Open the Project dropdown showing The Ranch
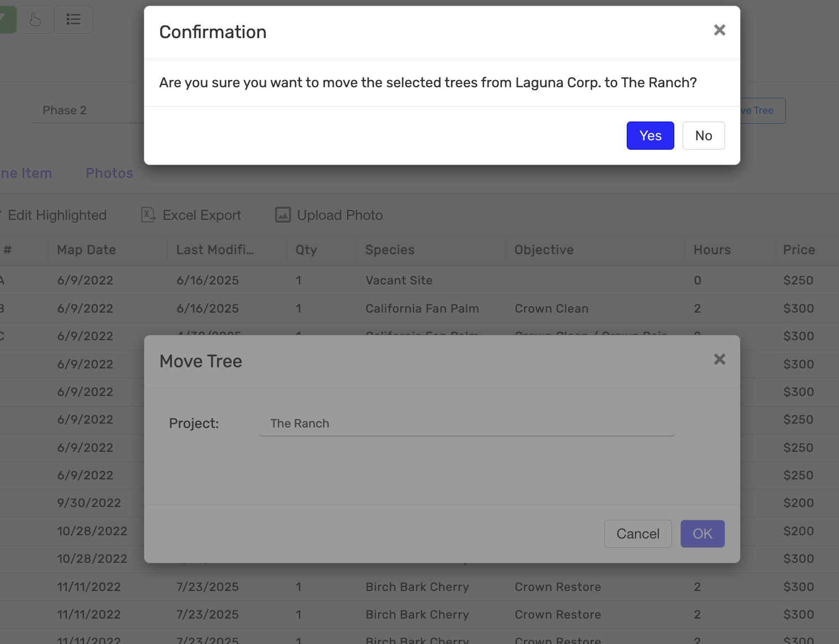The width and height of the screenshot is (839, 644). point(466,424)
